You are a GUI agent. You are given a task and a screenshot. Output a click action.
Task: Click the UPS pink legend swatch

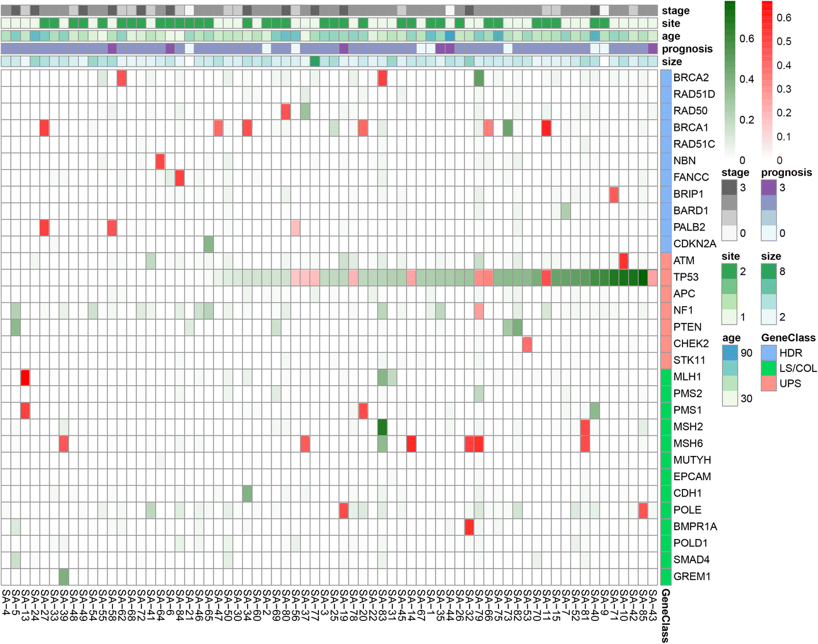pyautogui.click(x=768, y=383)
